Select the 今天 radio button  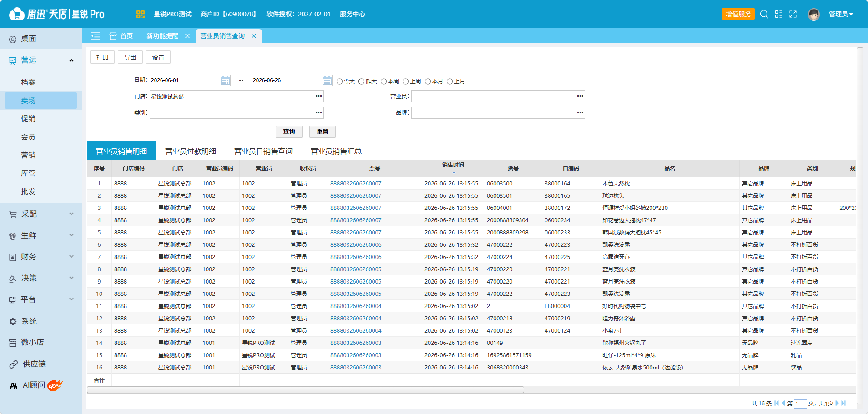[x=339, y=81]
